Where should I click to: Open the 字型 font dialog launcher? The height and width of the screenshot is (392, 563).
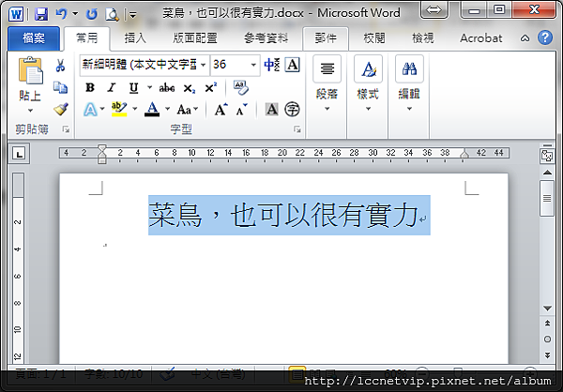tap(297, 129)
